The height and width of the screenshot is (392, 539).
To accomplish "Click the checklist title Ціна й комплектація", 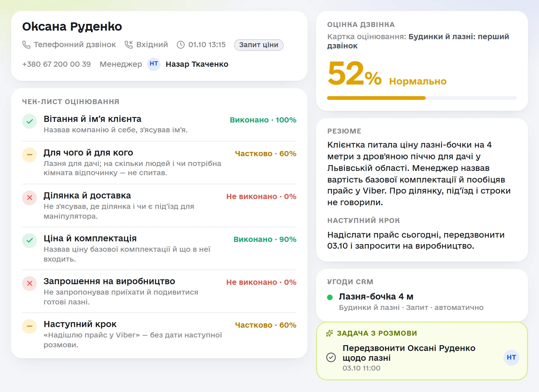I will [x=90, y=238].
